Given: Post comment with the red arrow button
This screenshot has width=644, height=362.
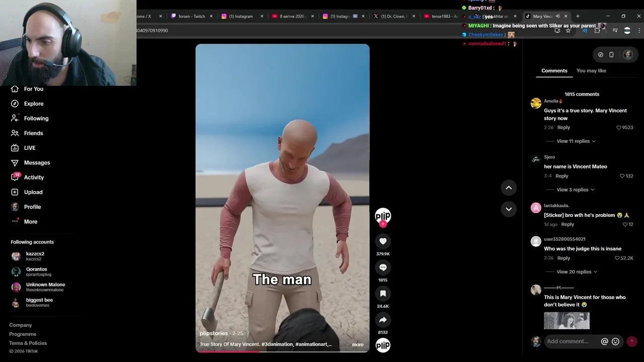Looking at the screenshot, I should [x=632, y=341].
